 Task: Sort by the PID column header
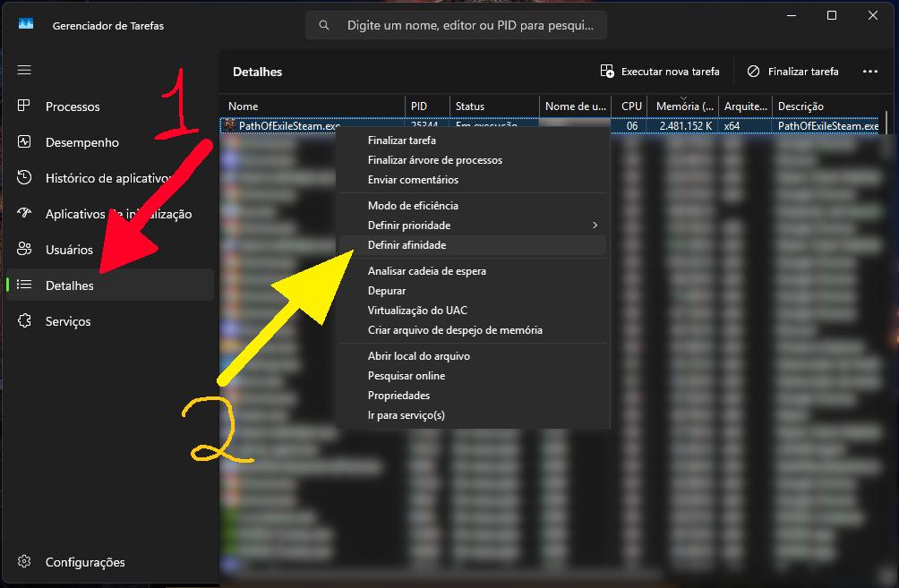(x=427, y=106)
